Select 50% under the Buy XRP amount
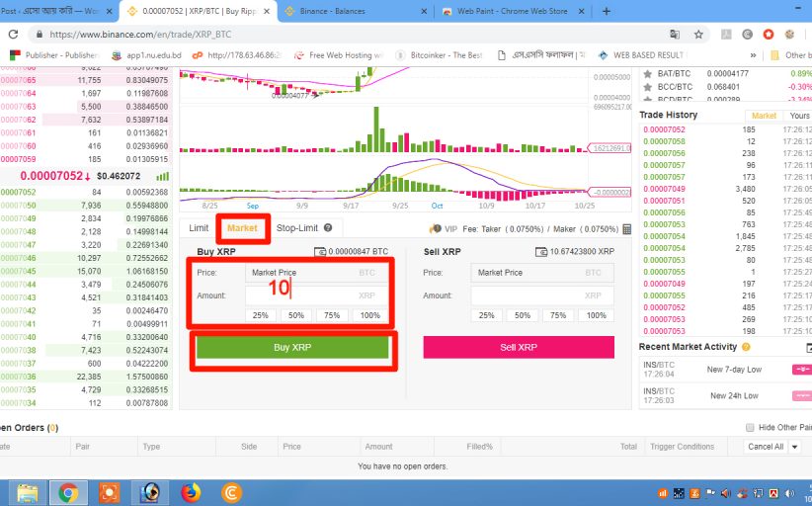Viewport: 812px width, 506px height. (x=295, y=315)
